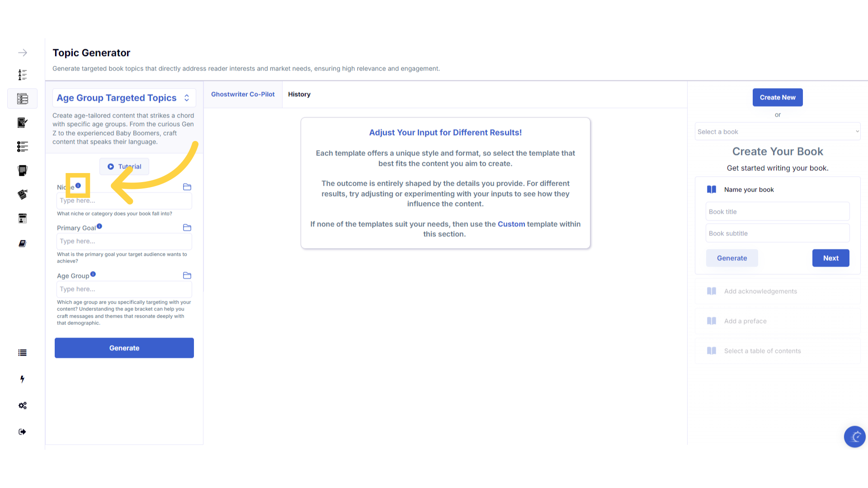Expand Age Group Targeted Topics template selector
Viewport: 868px width, 488px height.
pyautogui.click(x=124, y=98)
